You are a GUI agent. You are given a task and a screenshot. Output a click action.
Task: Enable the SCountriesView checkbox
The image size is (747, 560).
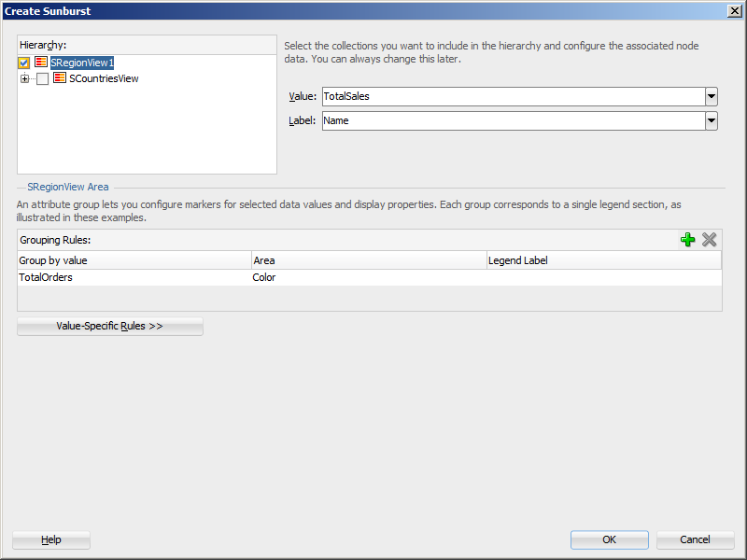point(42,79)
